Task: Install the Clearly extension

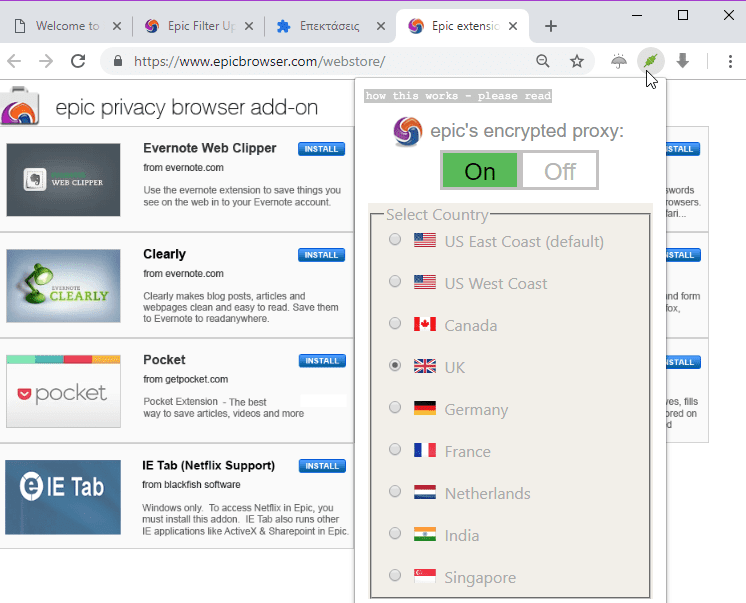Action: (x=321, y=255)
